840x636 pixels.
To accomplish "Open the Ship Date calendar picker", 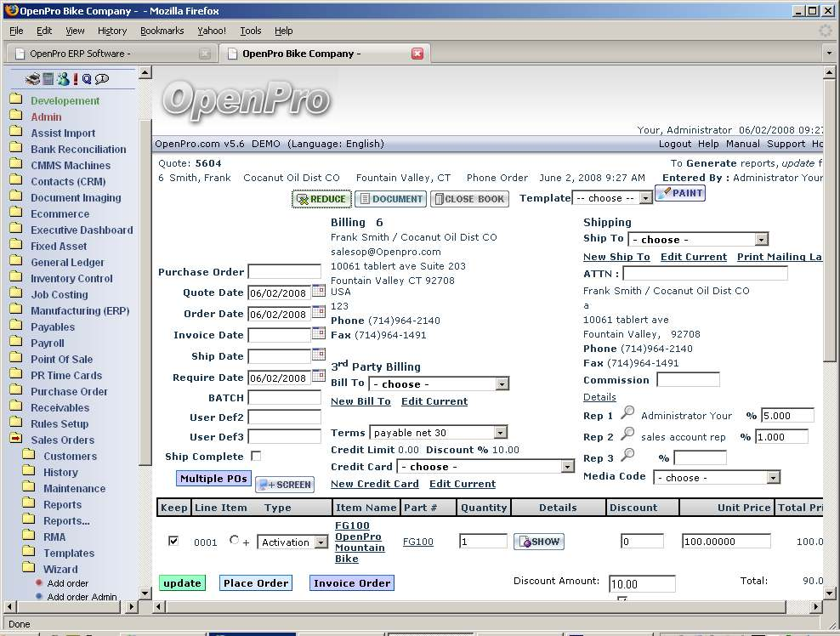I will (318, 355).
